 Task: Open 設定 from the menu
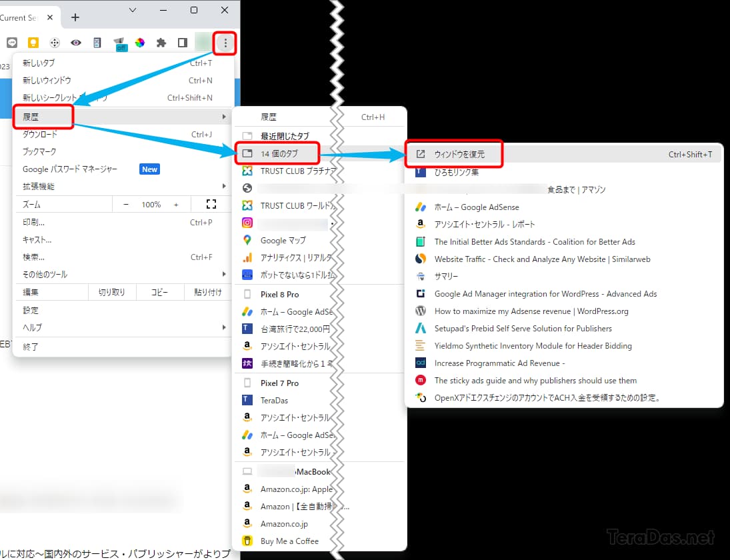coord(122,311)
